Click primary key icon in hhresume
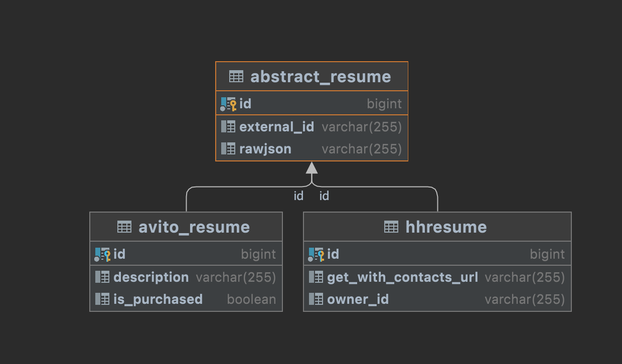This screenshot has width=622, height=364. (316, 254)
